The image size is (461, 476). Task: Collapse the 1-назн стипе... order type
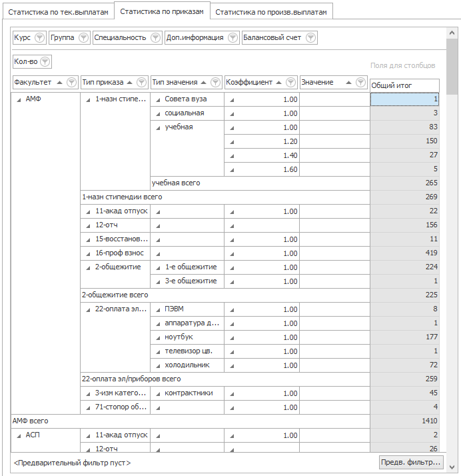click(x=88, y=100)
